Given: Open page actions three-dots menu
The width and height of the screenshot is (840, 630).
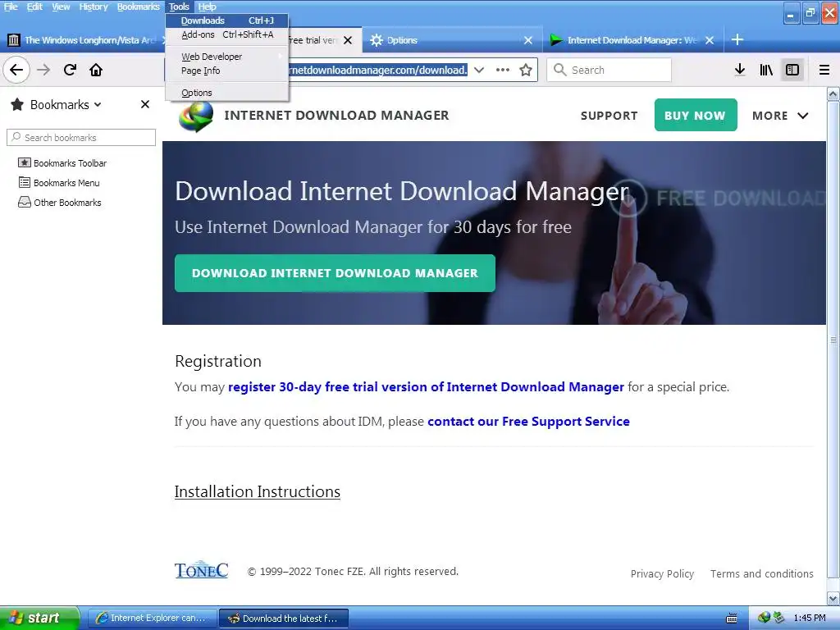Looking at the screenshot, I should (503, 70).
